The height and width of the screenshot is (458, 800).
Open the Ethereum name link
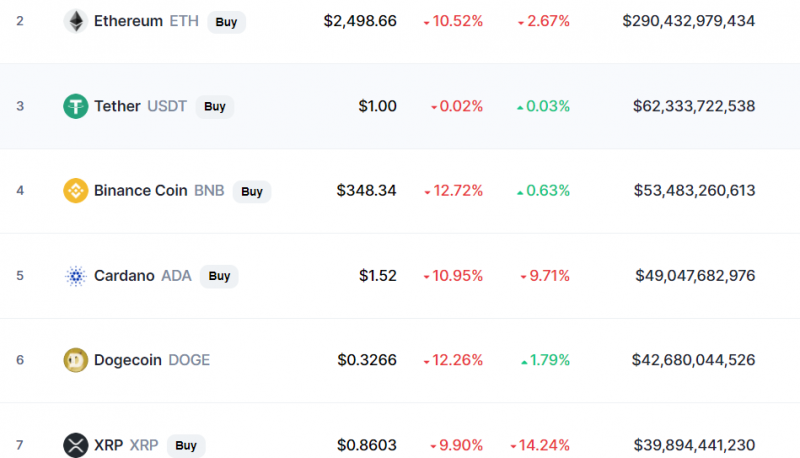(128, 21)
